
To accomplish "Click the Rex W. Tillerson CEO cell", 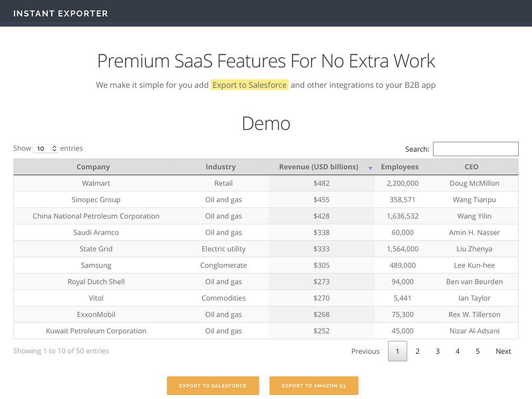I will (x=474, y=315).
